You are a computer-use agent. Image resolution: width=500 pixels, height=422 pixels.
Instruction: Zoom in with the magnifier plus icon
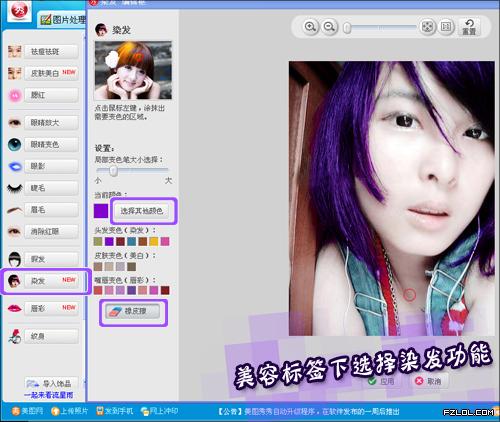click(310, 27)
